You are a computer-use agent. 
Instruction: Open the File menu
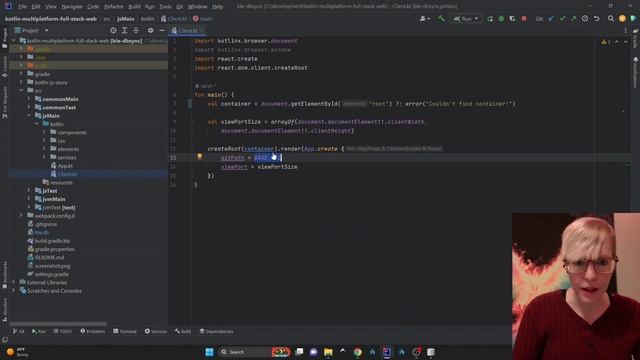click(22, 7)
